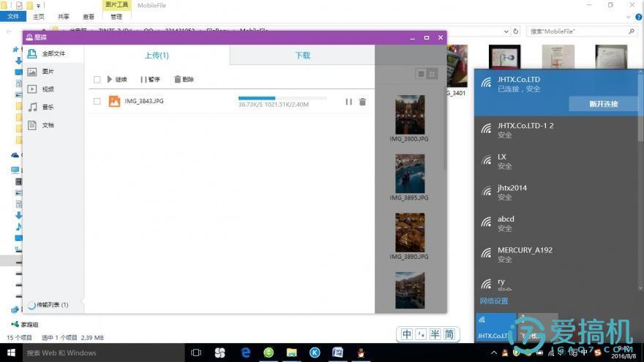
Task: Pause the IMG_3843.JPG upload
Action: coord(348,102)
